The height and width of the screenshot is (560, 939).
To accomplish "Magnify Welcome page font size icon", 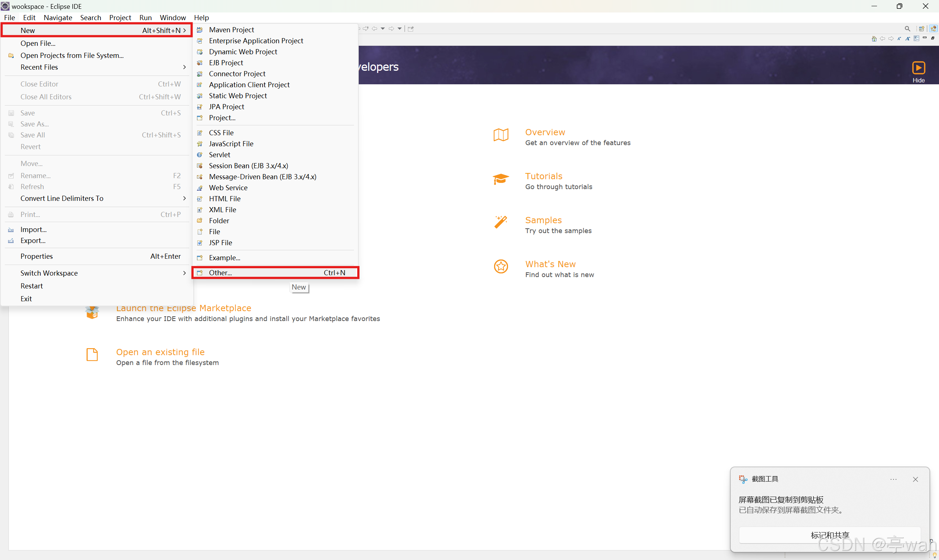I will (908, 38).
